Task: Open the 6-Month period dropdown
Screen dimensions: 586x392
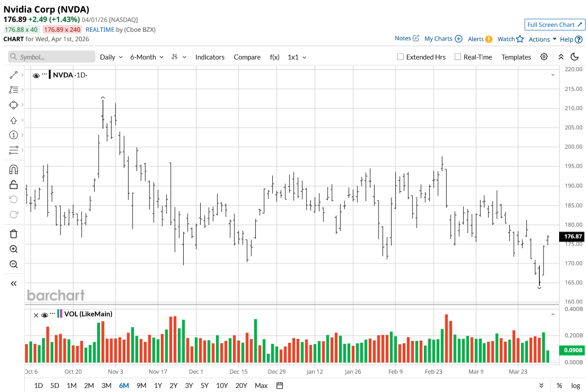Action: tap(146, 57)
